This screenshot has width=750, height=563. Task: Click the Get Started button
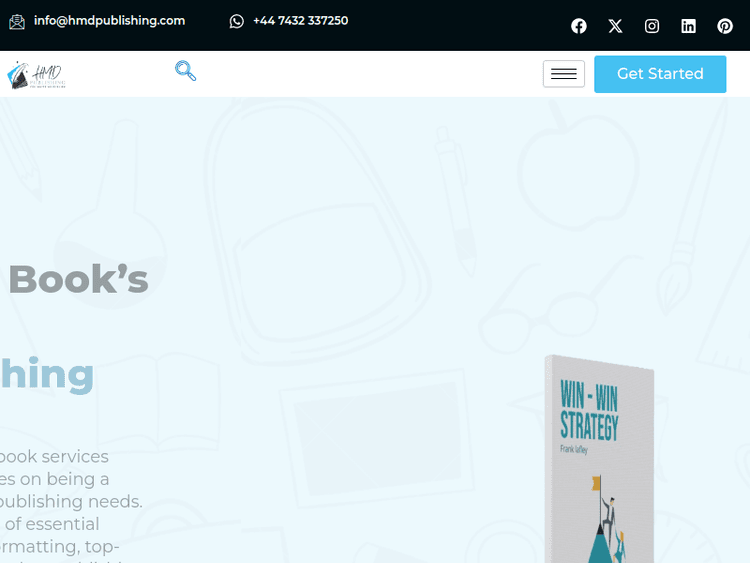tap(660, 74)
